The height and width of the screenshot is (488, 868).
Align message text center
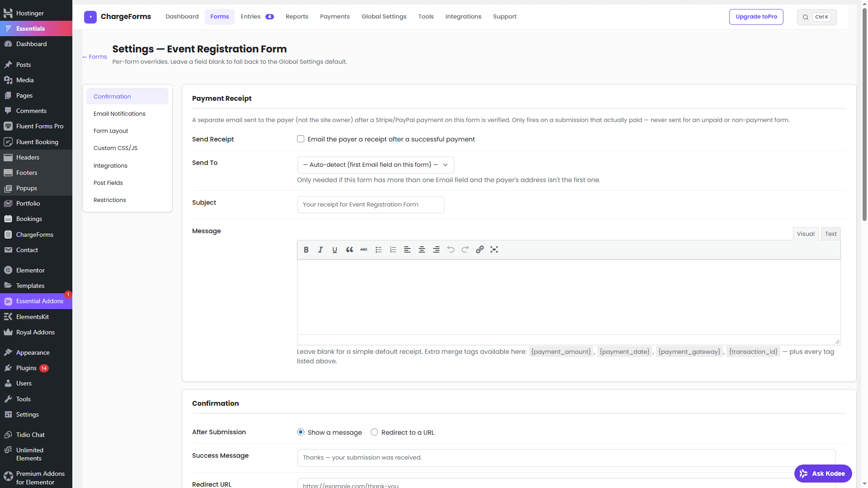click(422, 249)
